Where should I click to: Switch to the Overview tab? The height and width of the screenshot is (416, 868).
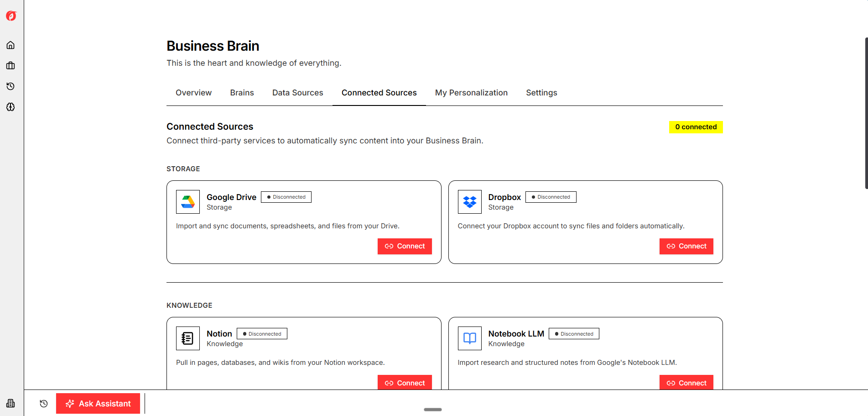194,93
